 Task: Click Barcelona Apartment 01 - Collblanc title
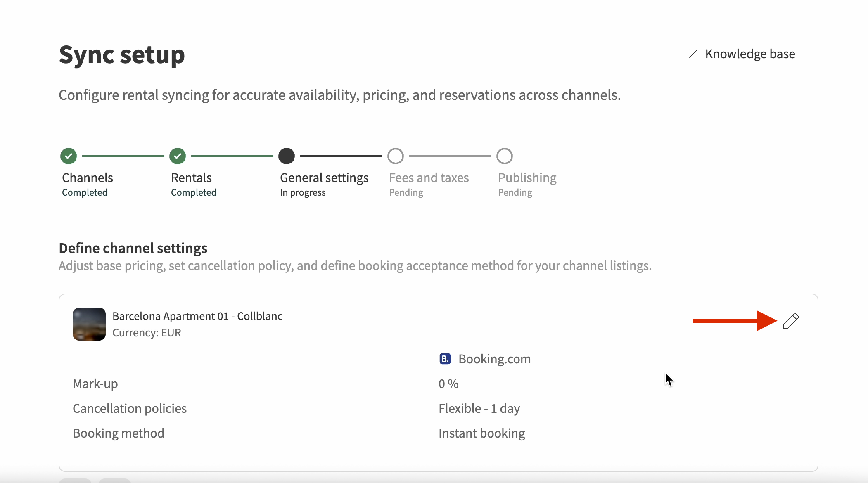point(197,316)
